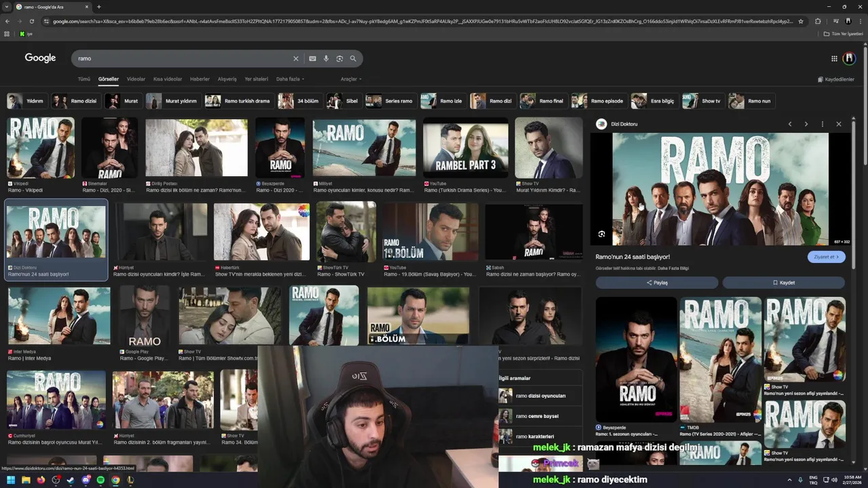Viewport: 868px width, 488px height.
Task: Reload the page in Chrome
Action: tap(31, 21)
